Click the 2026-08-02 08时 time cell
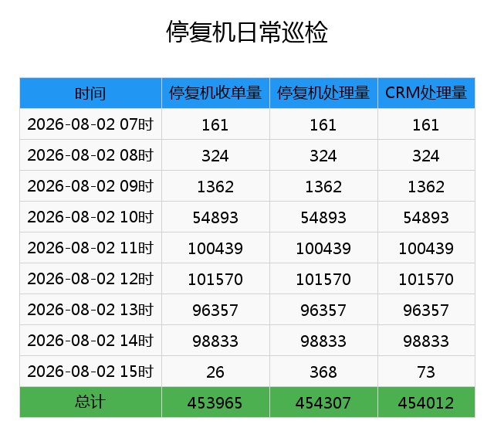 tap(90, 155)
